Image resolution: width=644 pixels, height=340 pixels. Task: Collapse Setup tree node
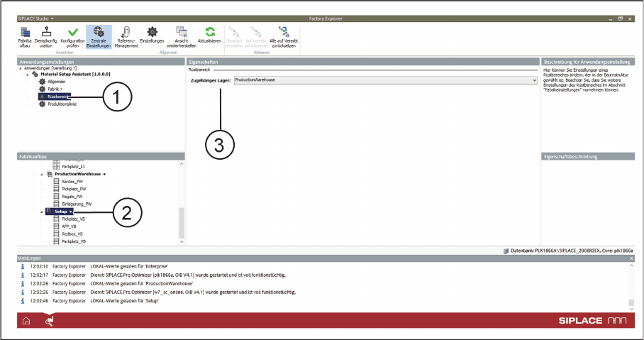tap(42, 212)
